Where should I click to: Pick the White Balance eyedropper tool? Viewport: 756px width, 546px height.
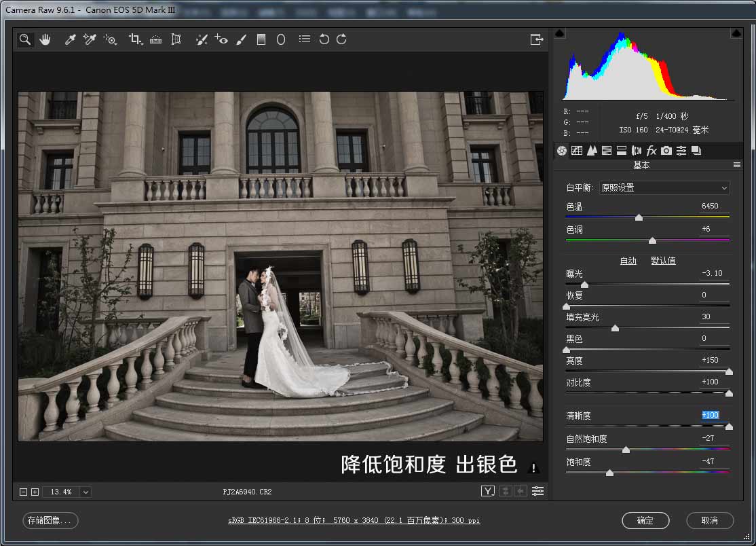click(x=69, y=39)
